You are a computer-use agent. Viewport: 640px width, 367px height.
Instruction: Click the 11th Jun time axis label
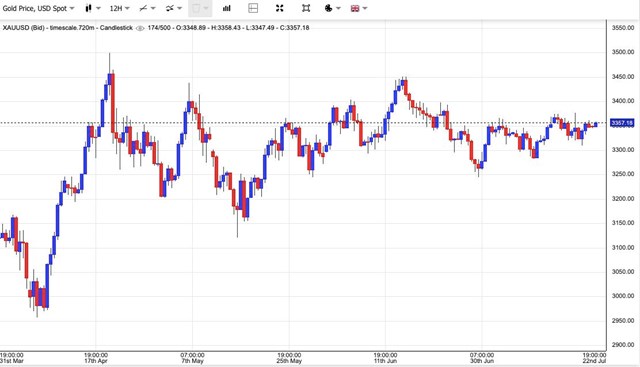click(x=385, y=358)
